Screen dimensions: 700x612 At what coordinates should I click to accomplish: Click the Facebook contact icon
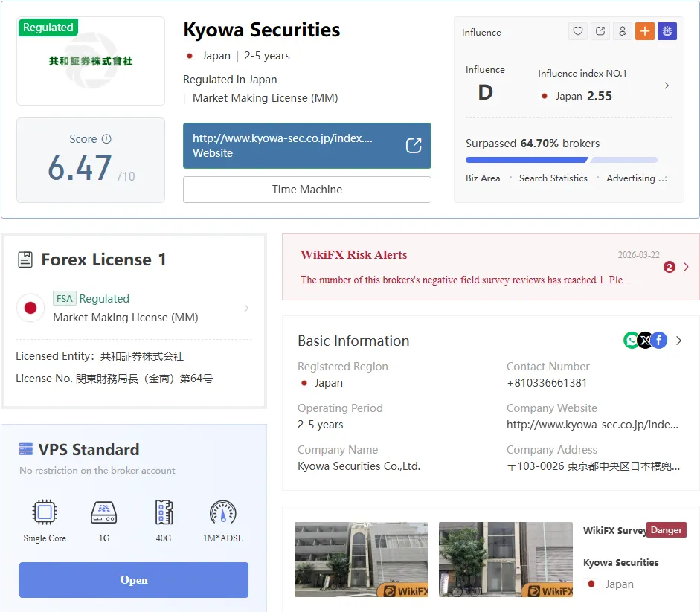[659, 341]
